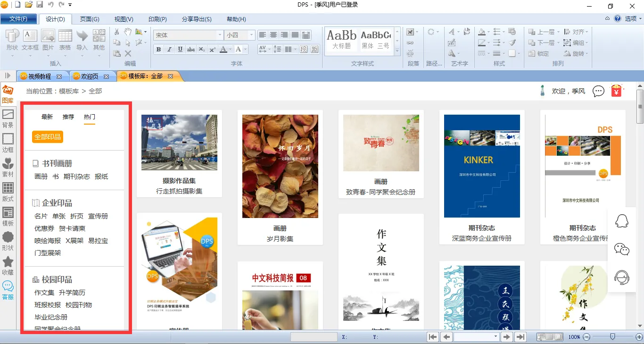Open the 图库 gallery sidebar panel
644x344 pixels.
coord(8,93)
